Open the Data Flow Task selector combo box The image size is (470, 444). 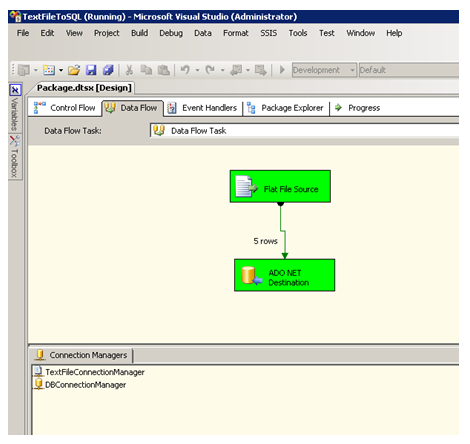tap(304, 131)
